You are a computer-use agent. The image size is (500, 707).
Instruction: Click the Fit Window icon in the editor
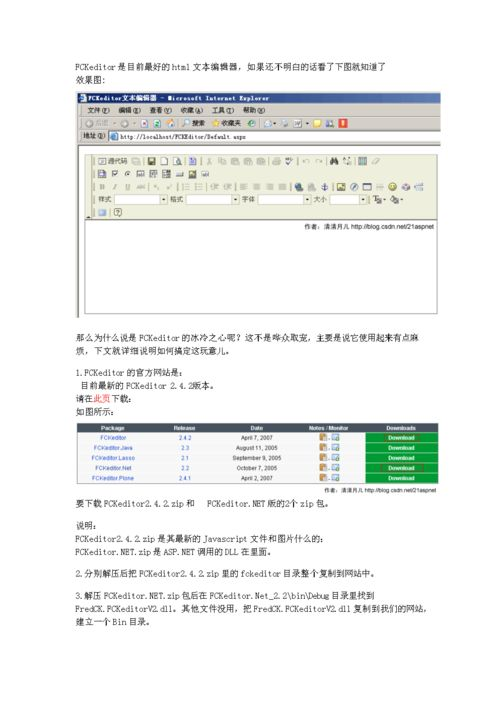(x=102, y=212)
